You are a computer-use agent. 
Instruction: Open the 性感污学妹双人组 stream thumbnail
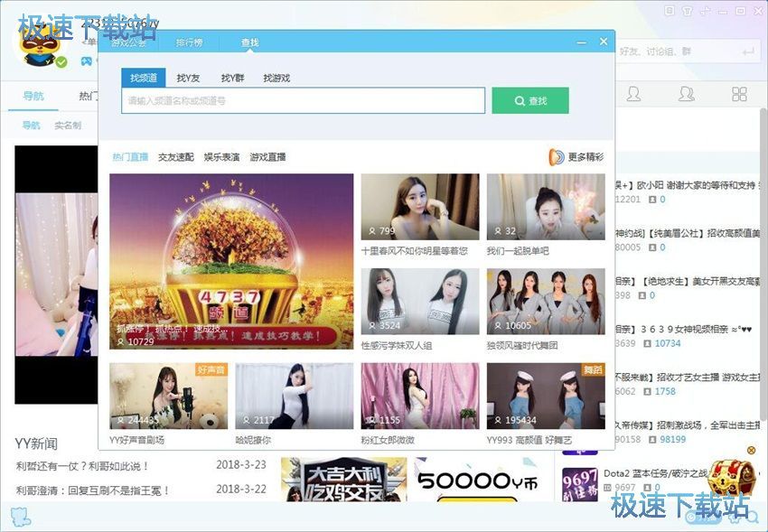420,301
